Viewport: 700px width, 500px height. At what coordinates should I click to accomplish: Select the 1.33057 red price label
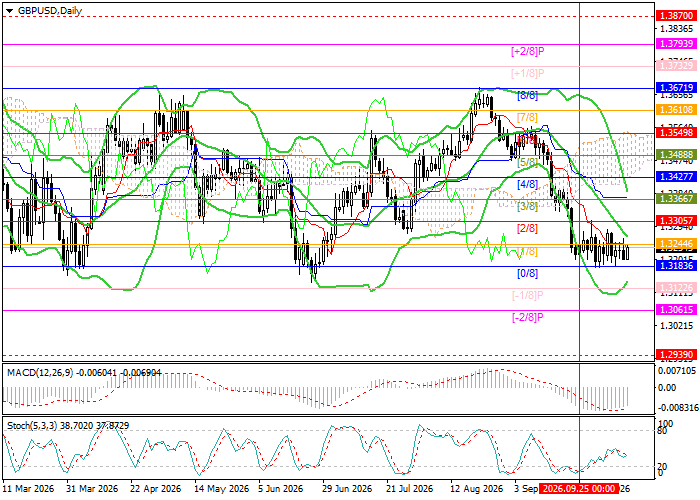coord(676,221)
